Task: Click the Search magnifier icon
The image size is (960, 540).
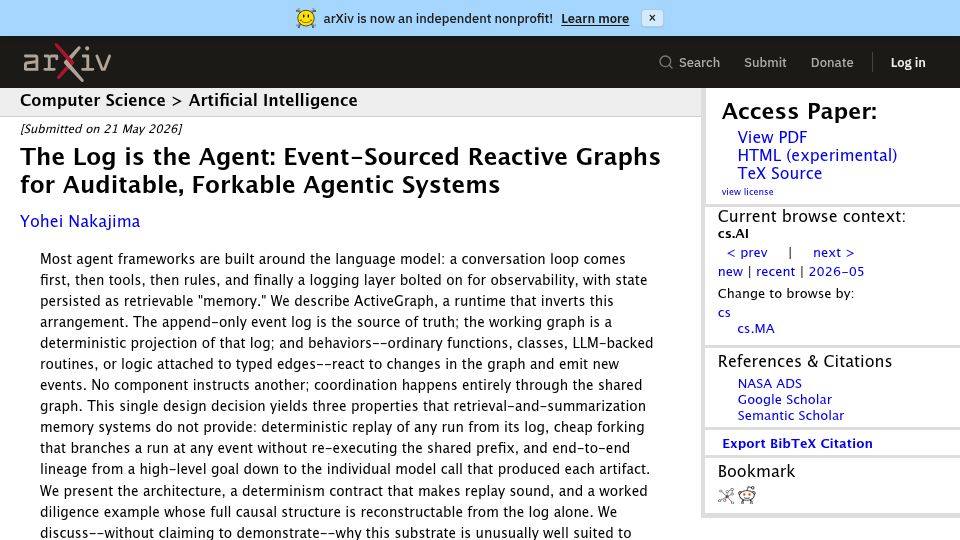Action: click(666, 62)
